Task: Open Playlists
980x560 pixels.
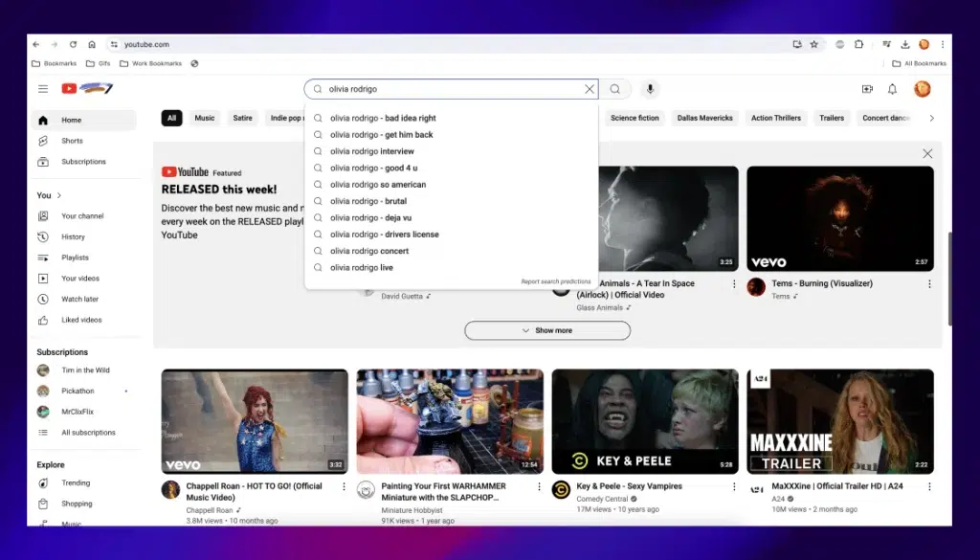Action: 84,258
